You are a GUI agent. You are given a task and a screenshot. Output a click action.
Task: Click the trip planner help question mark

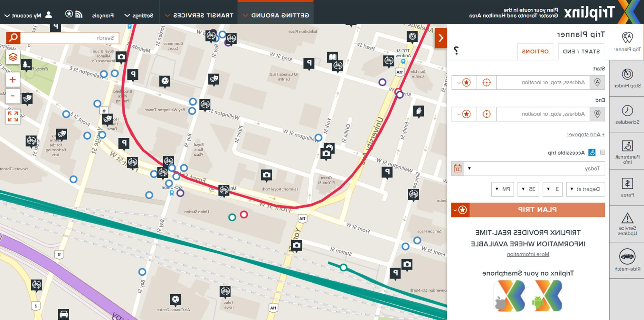[456, 50]
